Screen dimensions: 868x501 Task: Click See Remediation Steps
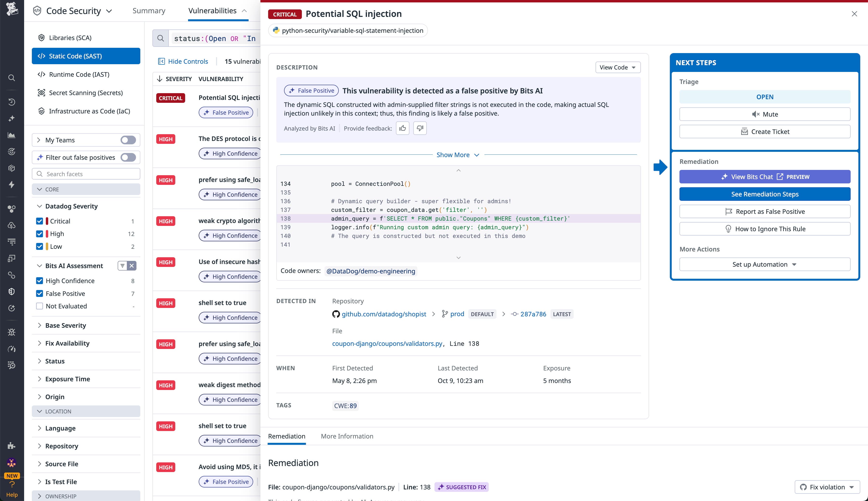(765, 194)
